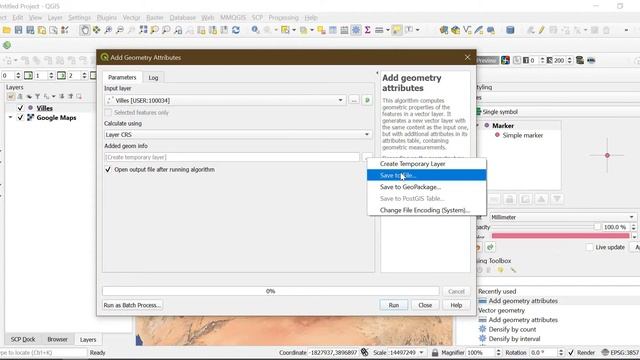640x360 pixels.
Task: Click the Close button in the dialog
Action: tap(425, 305)
